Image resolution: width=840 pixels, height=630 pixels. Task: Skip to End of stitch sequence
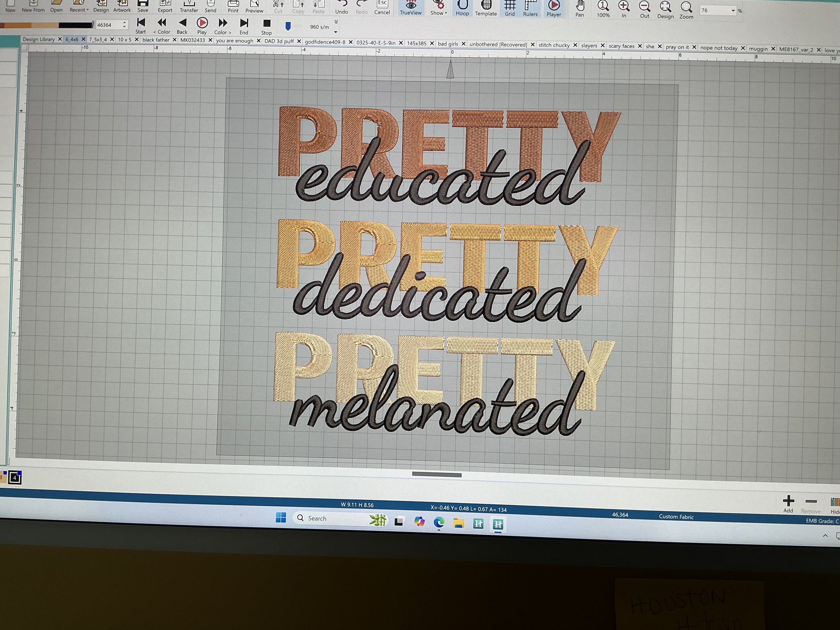click(x=244, y=24)
